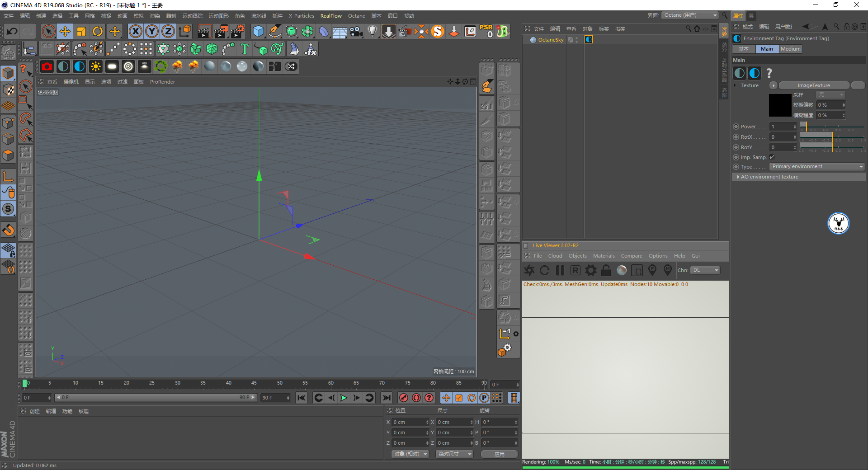Click the RotX parameter animation circle
This screenshot has width=868, height=470.
[736, 137]
